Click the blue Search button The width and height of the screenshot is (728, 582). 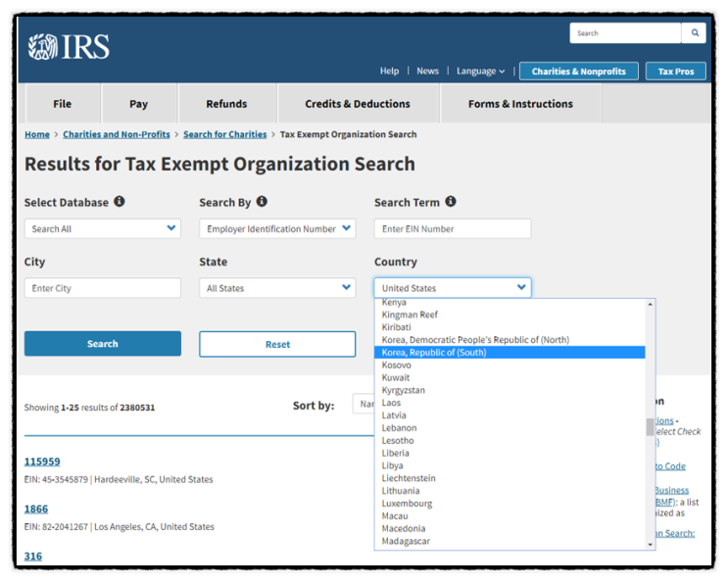coord(103,344)
